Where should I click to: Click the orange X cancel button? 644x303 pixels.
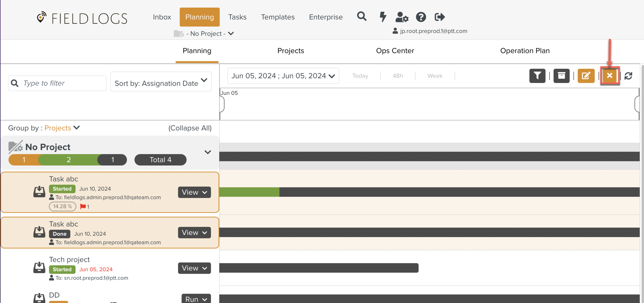(x=609, y=76)
